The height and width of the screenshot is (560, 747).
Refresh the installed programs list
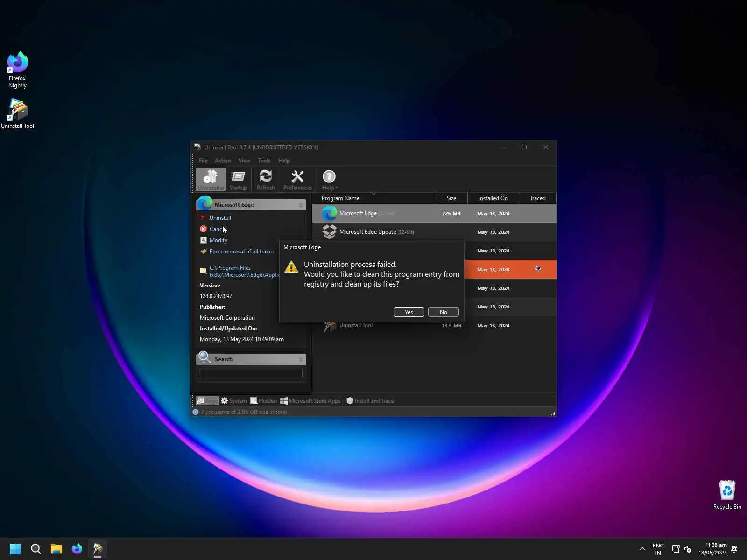pyautogui.click(x=266, y=180)
